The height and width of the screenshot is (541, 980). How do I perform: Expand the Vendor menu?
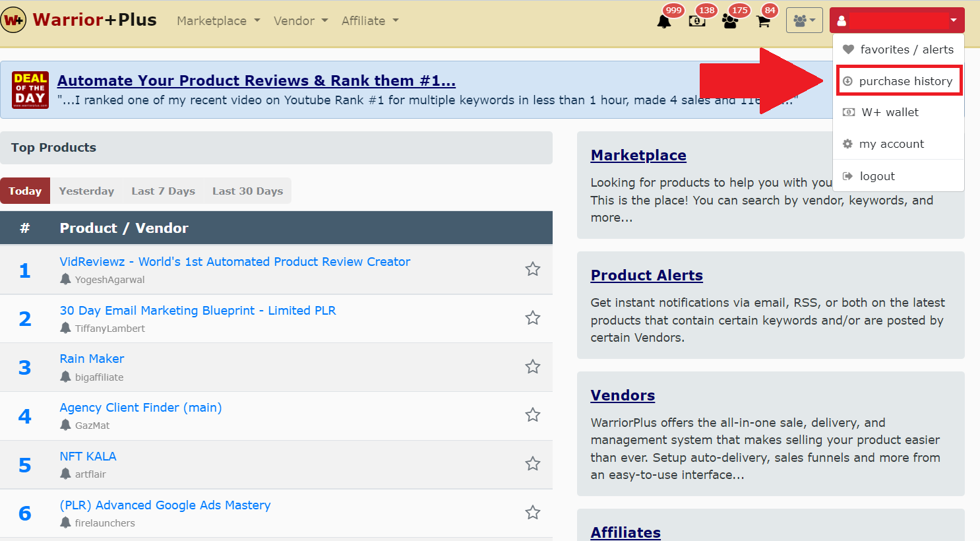(x=301, y=21)
